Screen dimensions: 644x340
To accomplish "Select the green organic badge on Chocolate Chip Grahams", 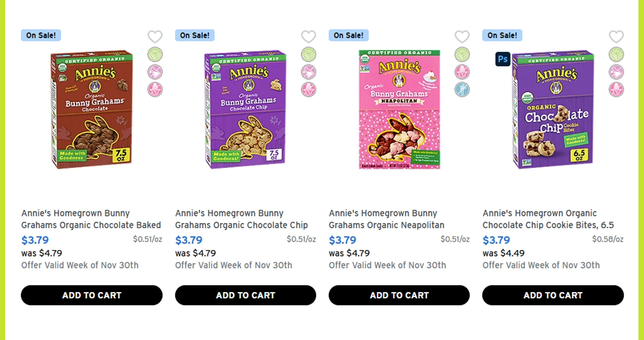I will click(309, 54).
